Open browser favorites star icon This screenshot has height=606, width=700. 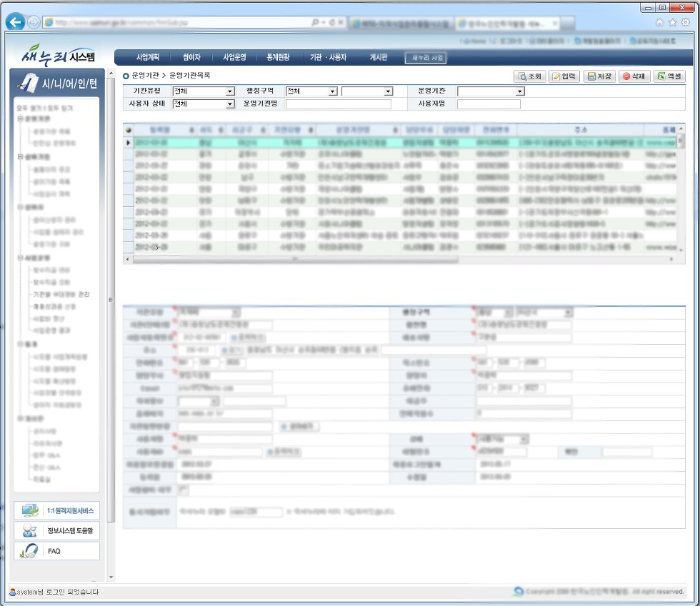pos(672,22)
